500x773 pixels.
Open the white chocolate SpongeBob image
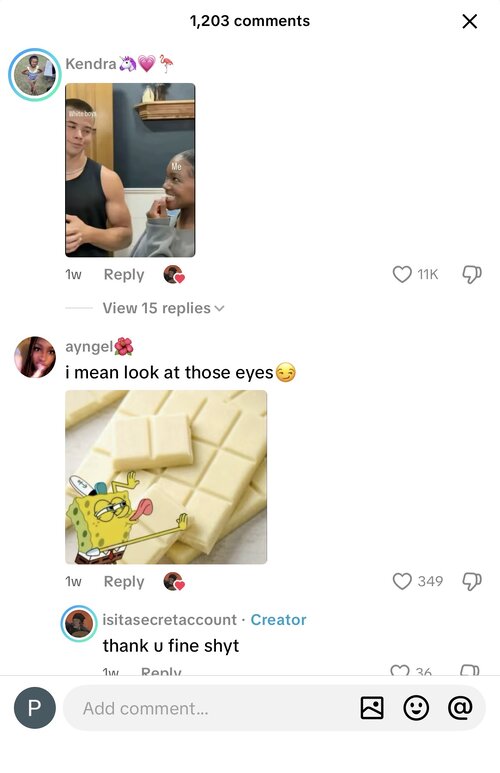point(166,477)
